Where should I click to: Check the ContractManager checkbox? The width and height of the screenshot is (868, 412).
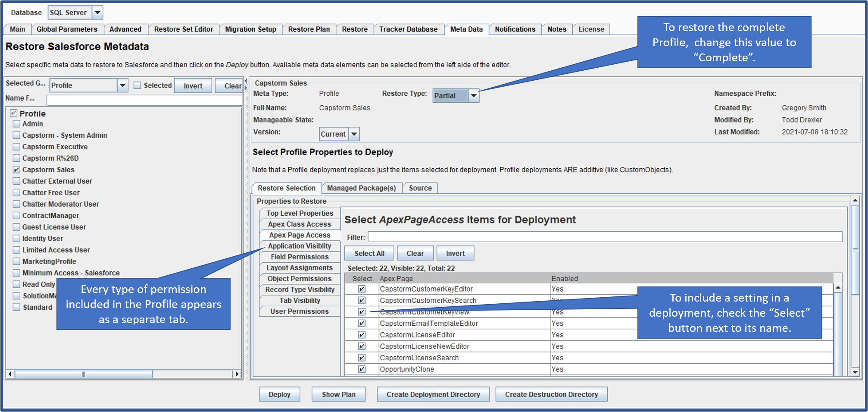click(16, 215)
